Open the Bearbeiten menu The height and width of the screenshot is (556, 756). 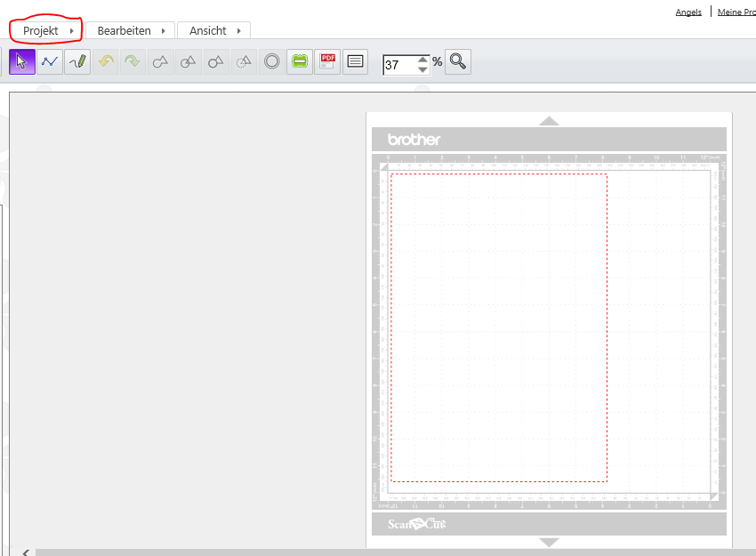tap(130, 30)
